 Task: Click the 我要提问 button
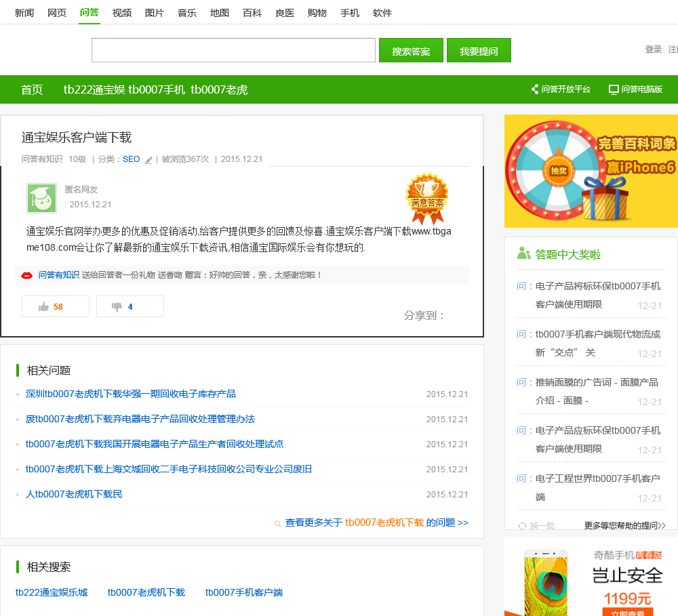point(479,50)
